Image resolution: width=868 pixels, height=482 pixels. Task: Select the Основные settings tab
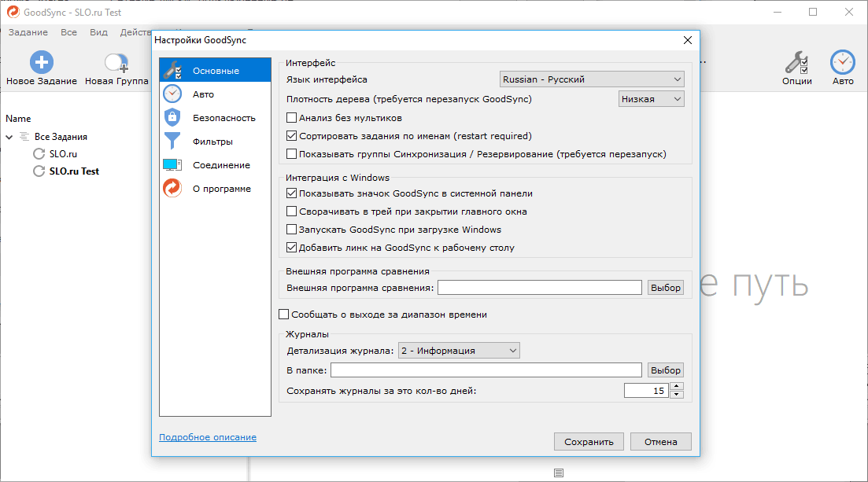point(216,70)
